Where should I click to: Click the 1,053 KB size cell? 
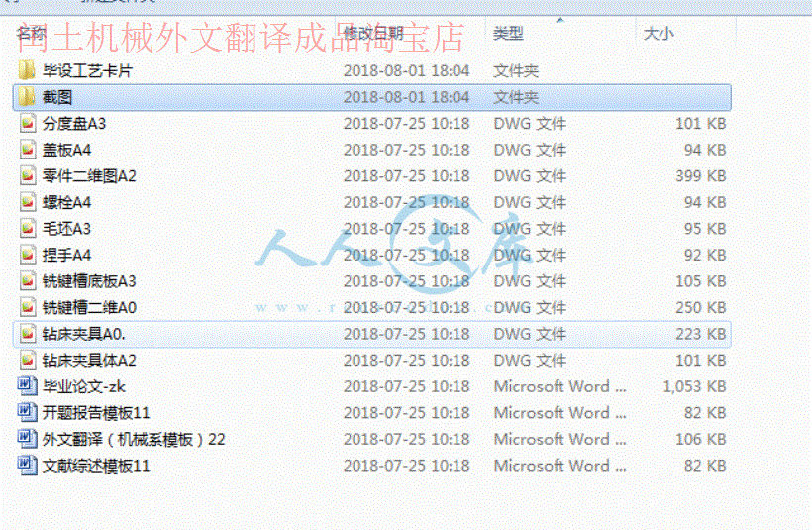pos(694,386)
